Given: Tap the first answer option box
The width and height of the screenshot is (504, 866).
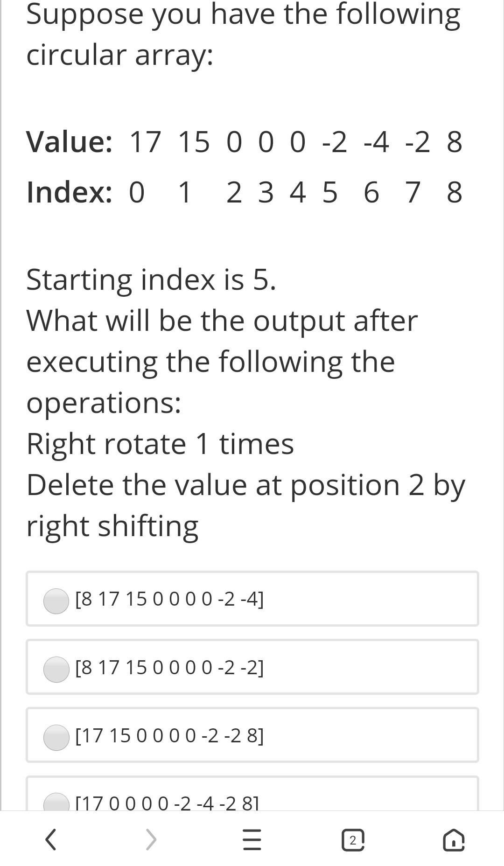Looking at the screenshot, I should (x=252, y=600).
